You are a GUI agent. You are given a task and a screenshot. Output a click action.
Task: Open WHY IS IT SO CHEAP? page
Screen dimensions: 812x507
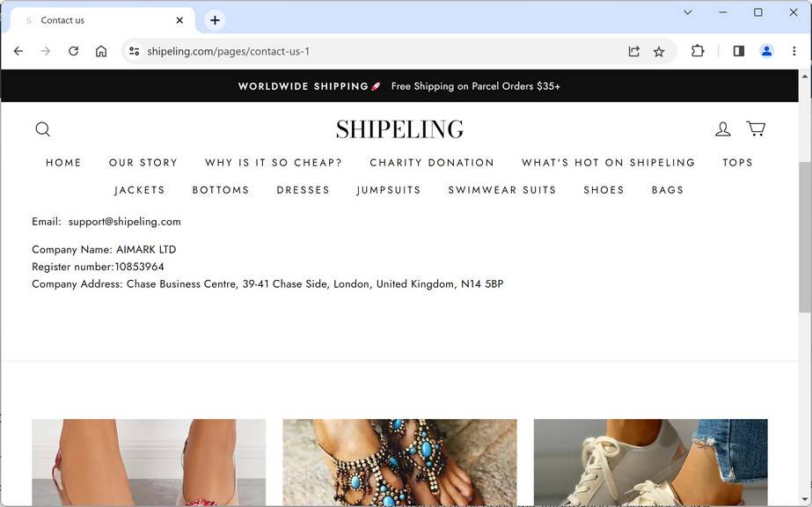click(274, 163)
